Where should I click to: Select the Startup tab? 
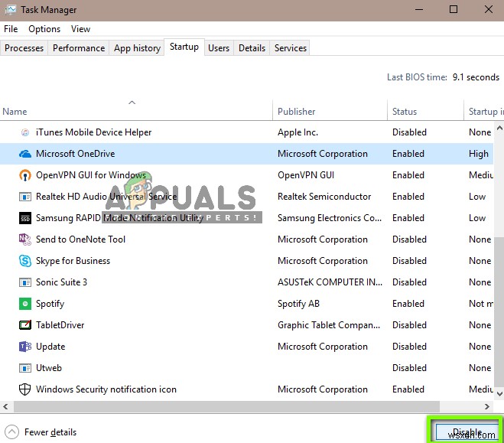coord(184,47)
